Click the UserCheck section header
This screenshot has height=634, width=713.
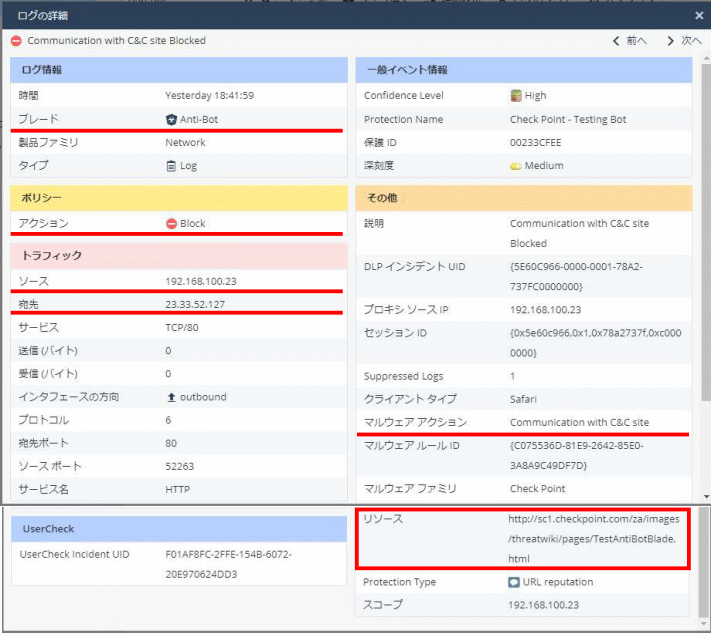click(48, 528)
